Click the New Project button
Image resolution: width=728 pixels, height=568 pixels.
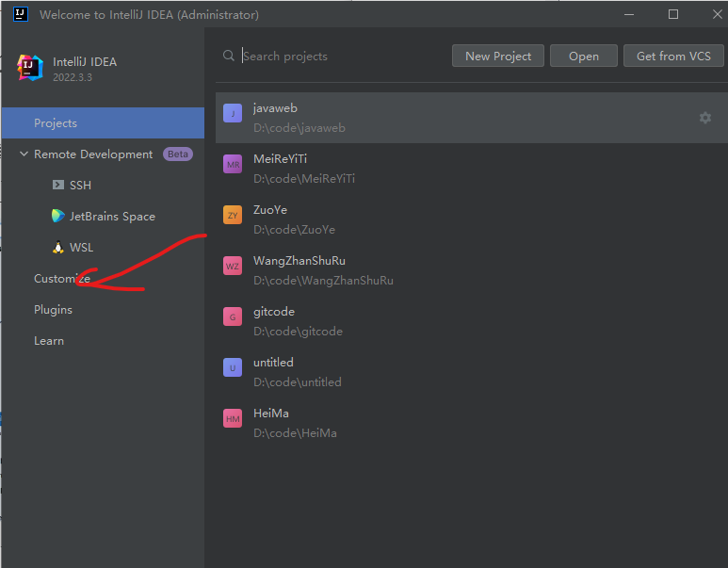[x=498, y=56]
